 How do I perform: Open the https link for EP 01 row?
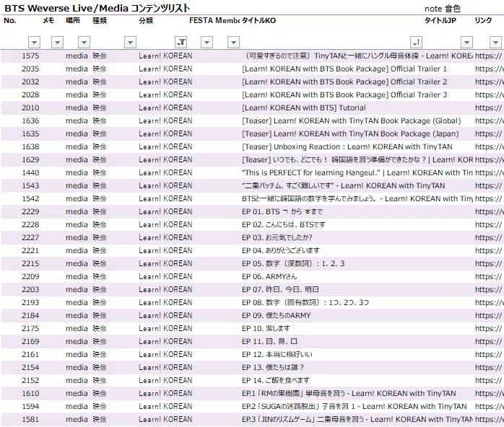[x=489, y=211]
